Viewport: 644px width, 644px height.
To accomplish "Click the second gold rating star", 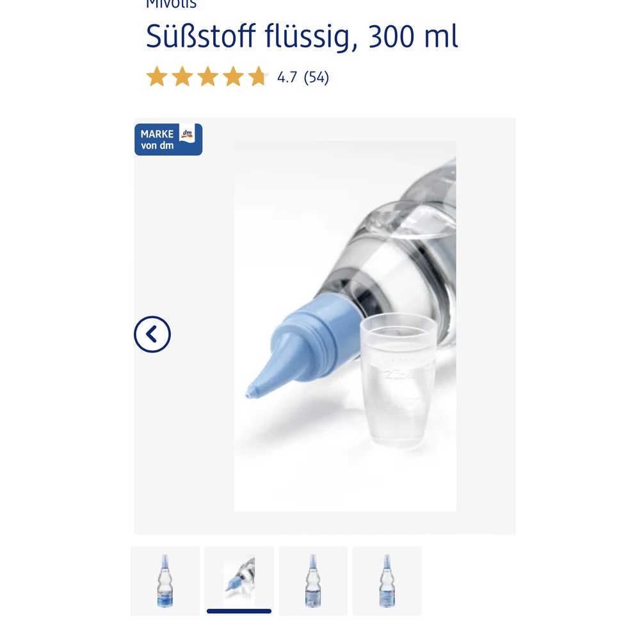I will pyautogui.click(x=182, y=77).
